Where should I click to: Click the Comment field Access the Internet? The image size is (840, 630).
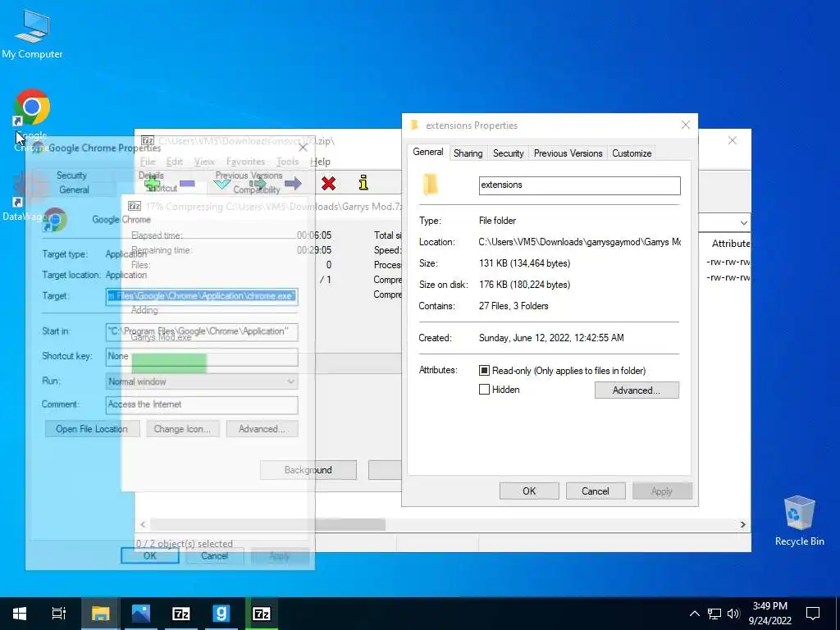(x=202, y=404)
